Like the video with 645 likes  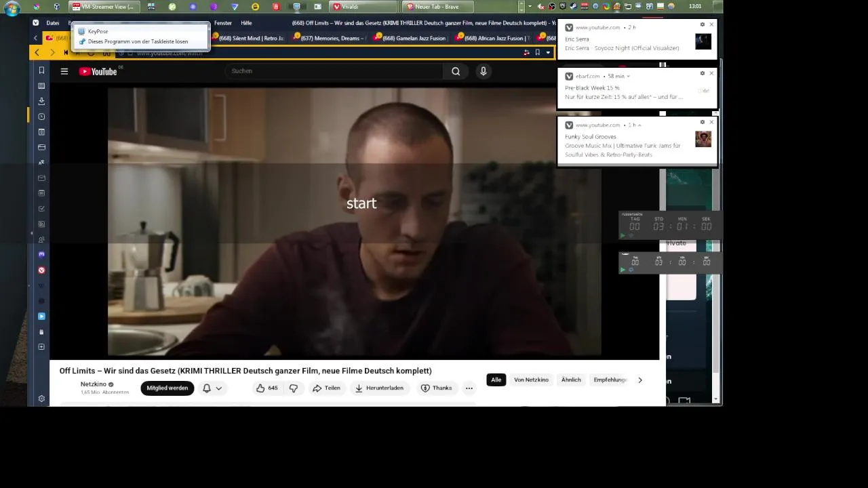point(267,388)
